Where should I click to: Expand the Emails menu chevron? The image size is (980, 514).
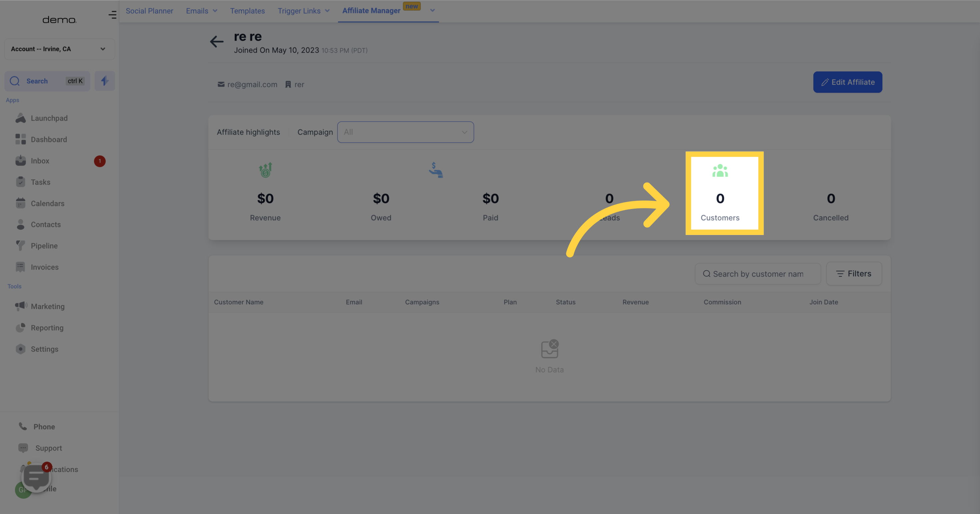point(215,11)
